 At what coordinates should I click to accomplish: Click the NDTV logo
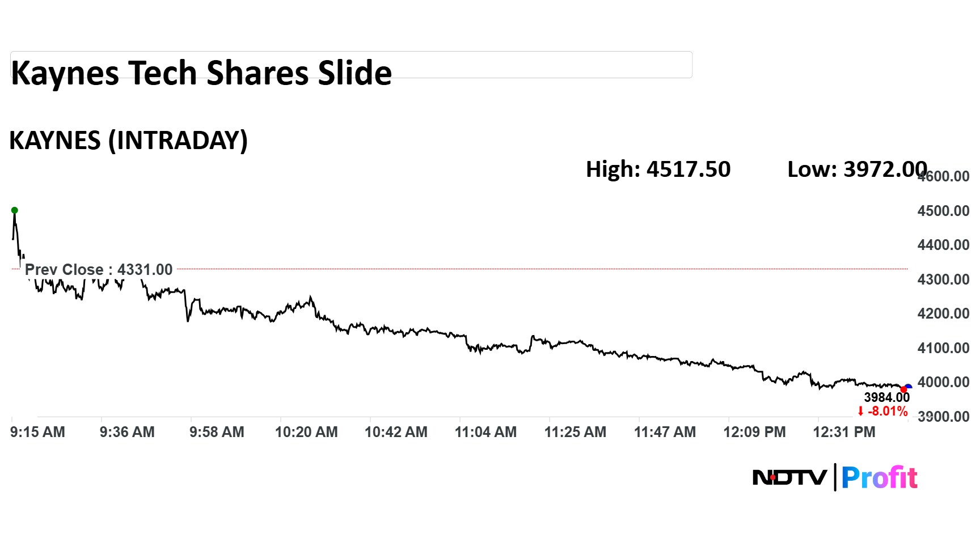click(x=789, y=477)
